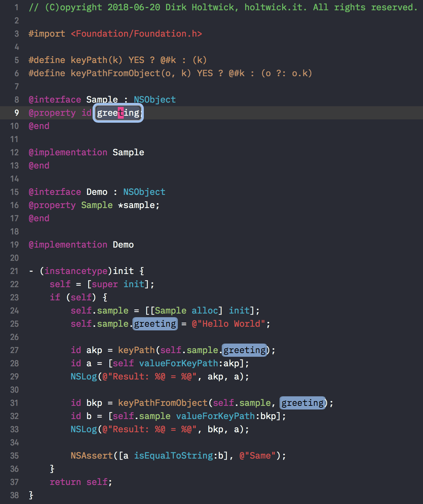Click the editable greeting rename box on line 9

tap(118, 113)
